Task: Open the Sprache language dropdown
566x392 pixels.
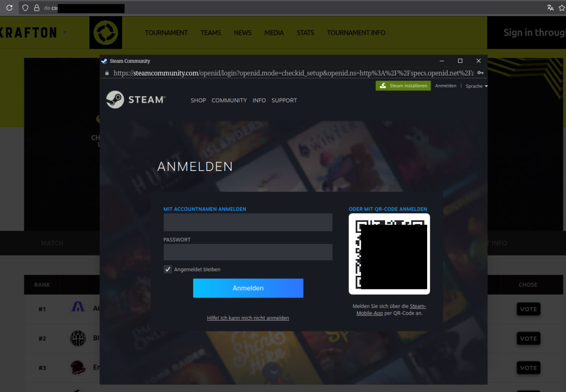Action: pyautogui.click(x=476, y=86)
